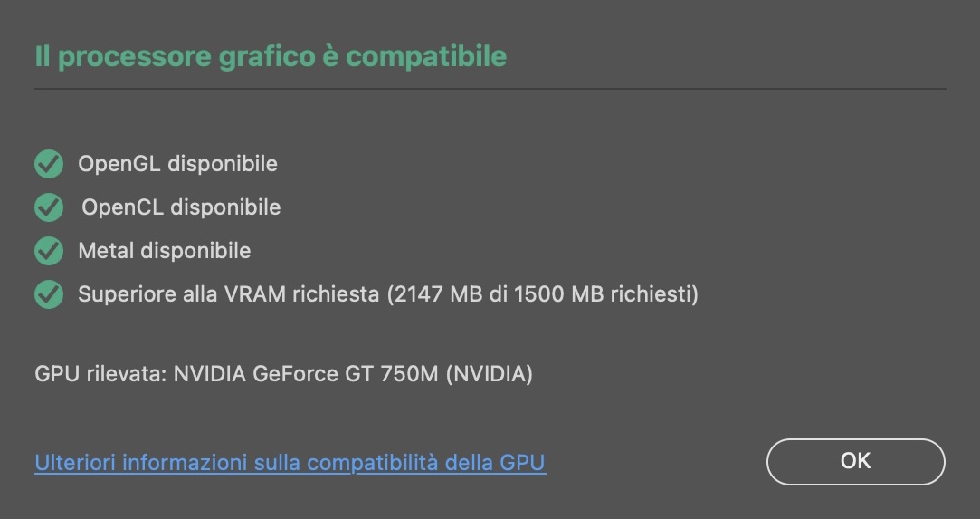Click the word GPU ending the link

(x=522, y=463)
